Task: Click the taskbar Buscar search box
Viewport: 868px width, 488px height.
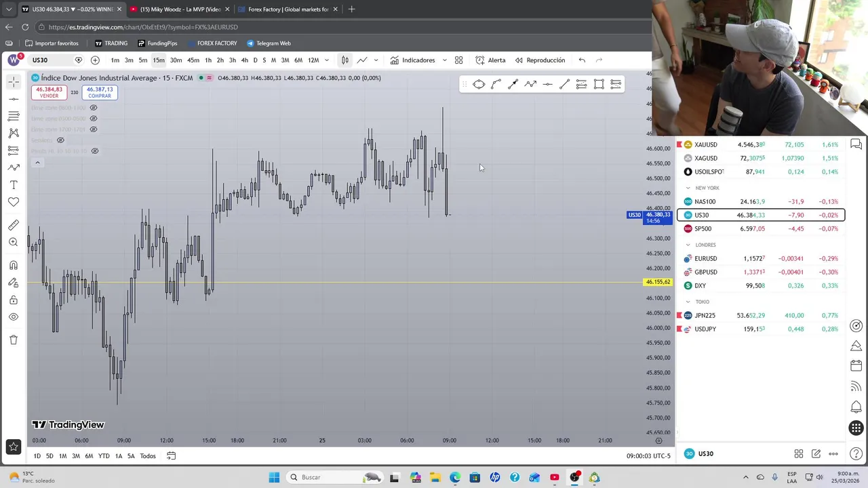Action: tap(335, 477)
